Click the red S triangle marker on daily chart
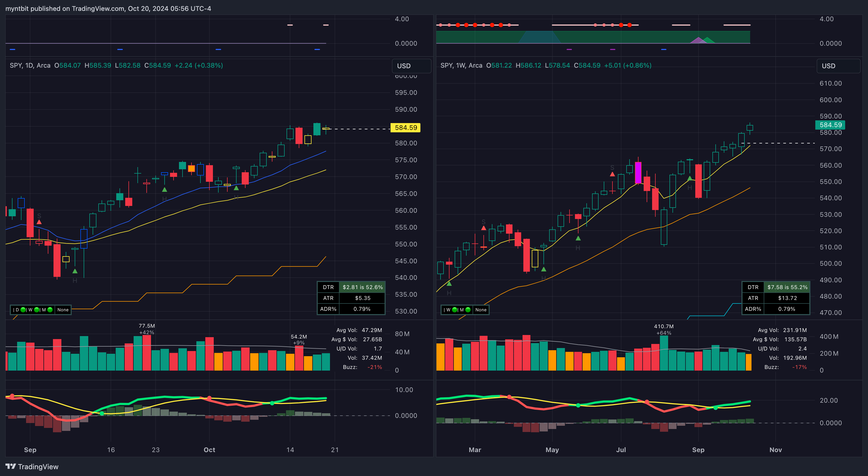Image resolution: width=868 pixels, height=476 pixels. [x=39, y=222]
